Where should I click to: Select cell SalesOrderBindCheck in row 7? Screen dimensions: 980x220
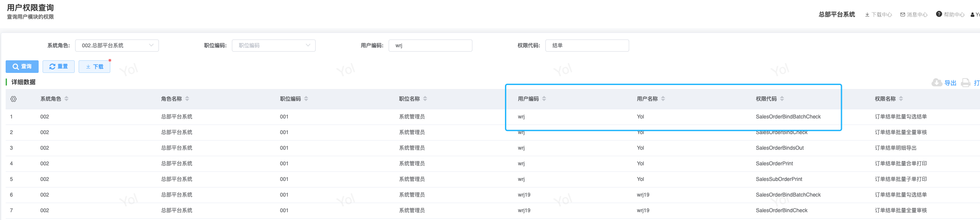[x=782, y=210]
